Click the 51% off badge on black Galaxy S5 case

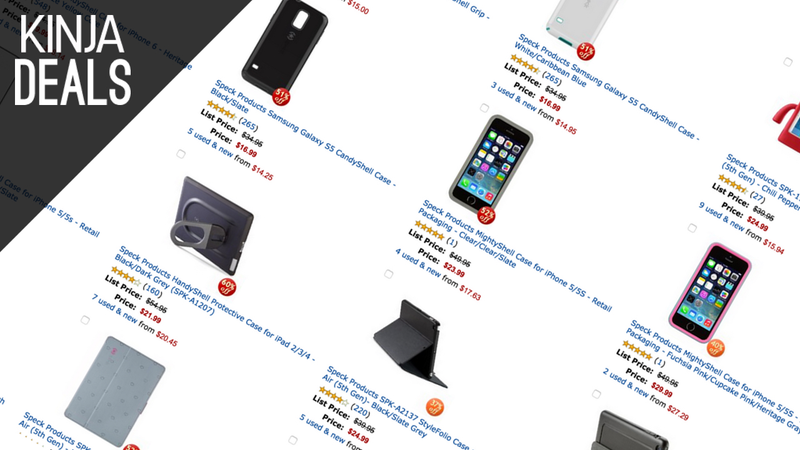coord(281,96)
